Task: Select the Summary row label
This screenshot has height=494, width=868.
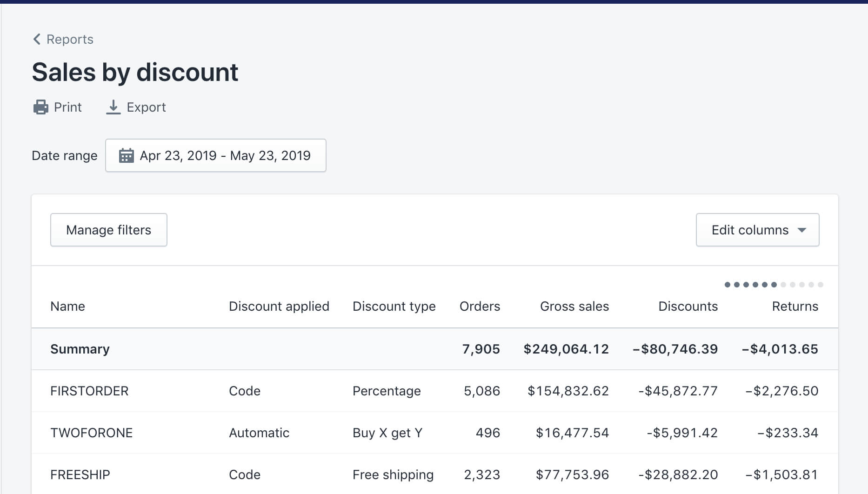Action: click(80, 349)
